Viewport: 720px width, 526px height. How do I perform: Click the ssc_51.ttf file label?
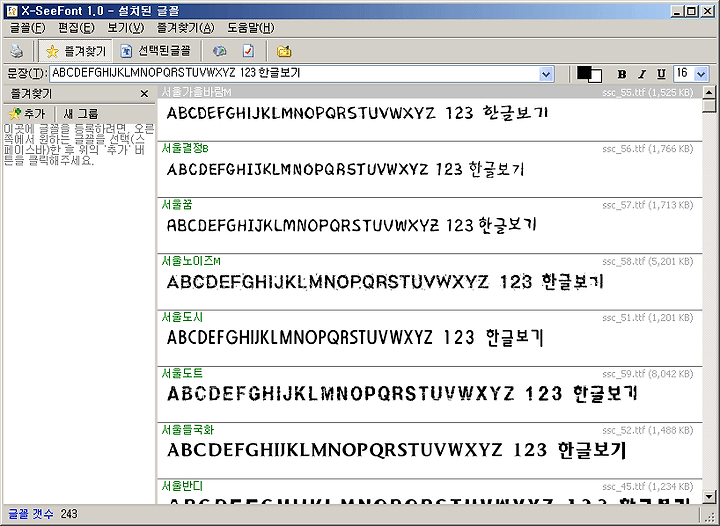[x=647, y=318]
